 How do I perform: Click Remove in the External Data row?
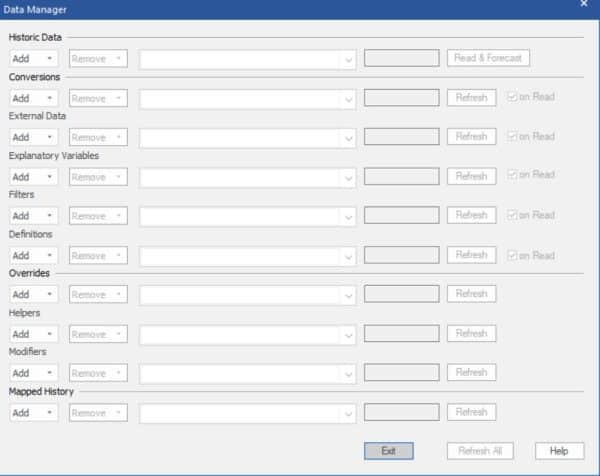98,137
